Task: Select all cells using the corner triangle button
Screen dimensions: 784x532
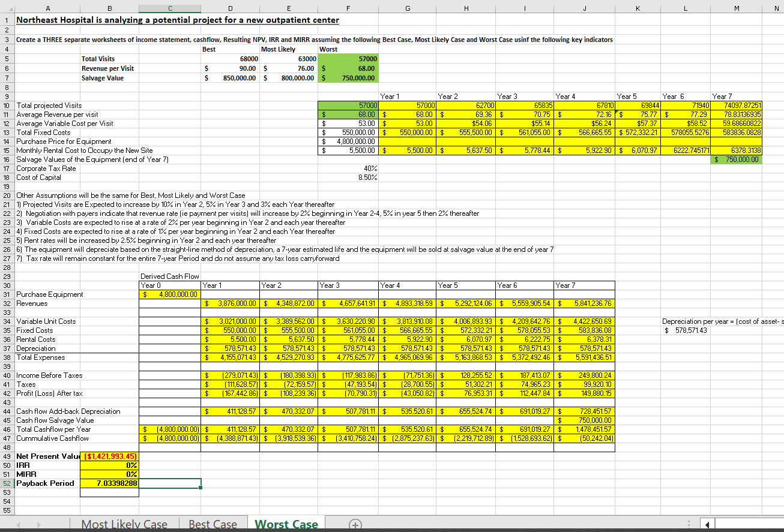Action: (9, 8)
